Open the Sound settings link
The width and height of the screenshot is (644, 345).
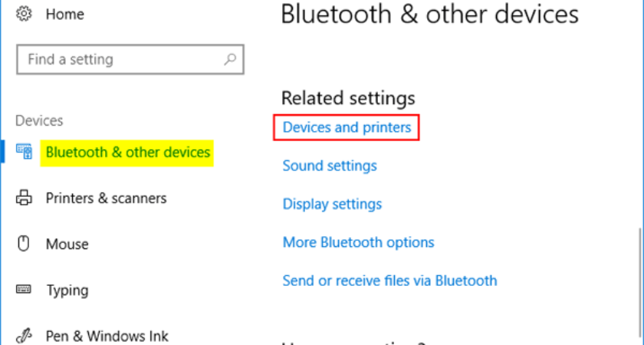pos(330,166)
